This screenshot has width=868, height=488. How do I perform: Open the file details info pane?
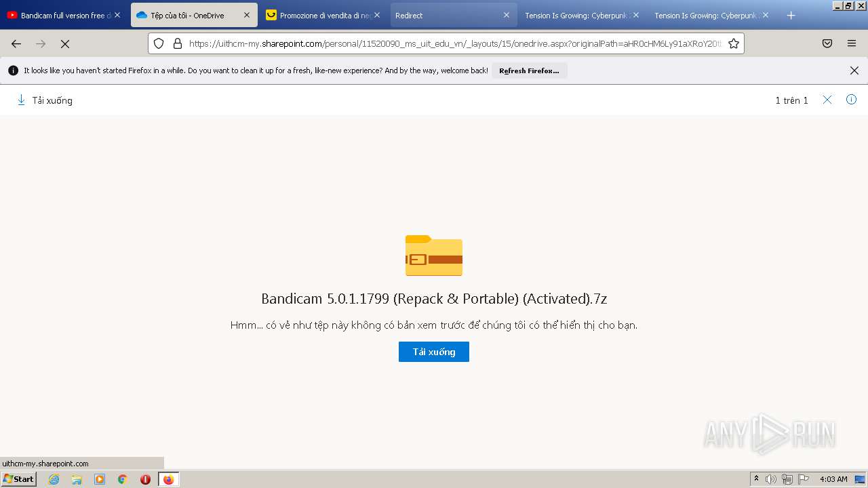pyautogui.click(x=852, y=100)
